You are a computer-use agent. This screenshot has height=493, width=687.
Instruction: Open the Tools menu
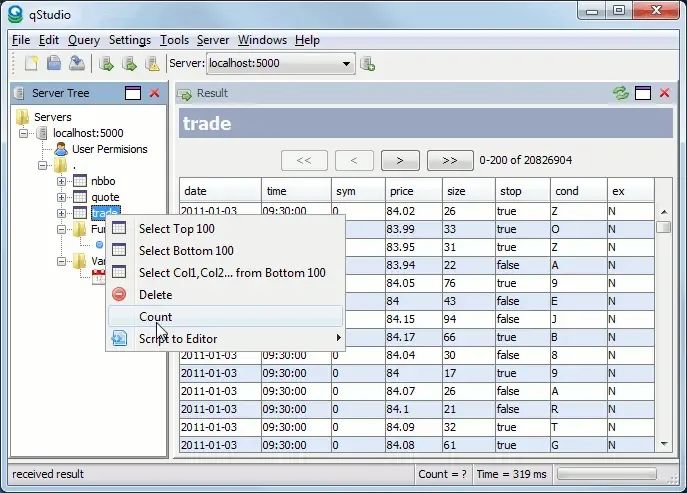tap(174, 40)
